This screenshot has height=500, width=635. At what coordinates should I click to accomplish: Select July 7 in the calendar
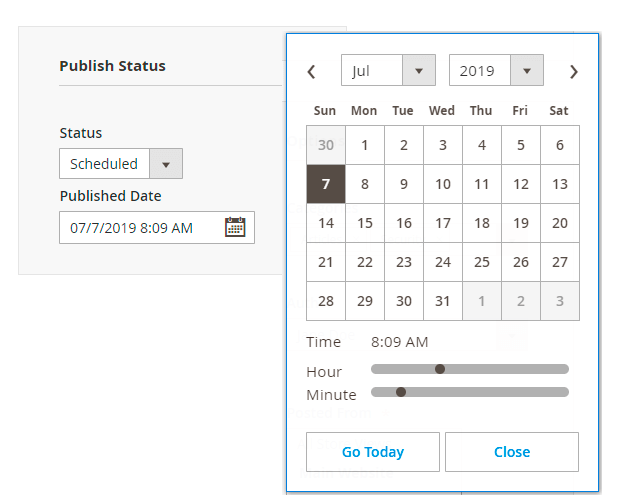pos(326,184)
